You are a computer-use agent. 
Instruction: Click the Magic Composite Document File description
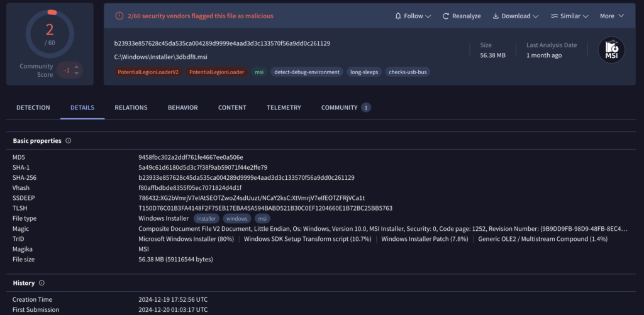[x=383, y=229]
